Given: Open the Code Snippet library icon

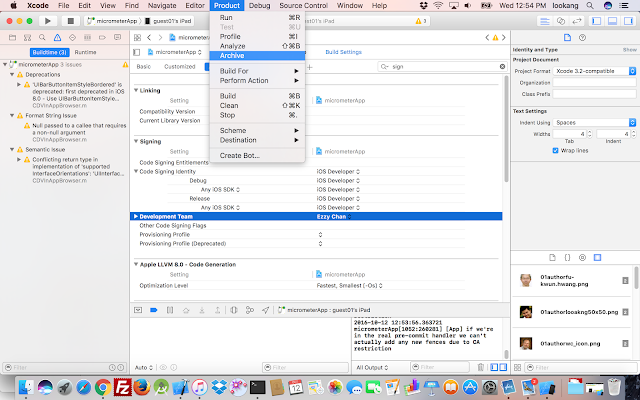Looking at the screenshot, I should [567, 258].
